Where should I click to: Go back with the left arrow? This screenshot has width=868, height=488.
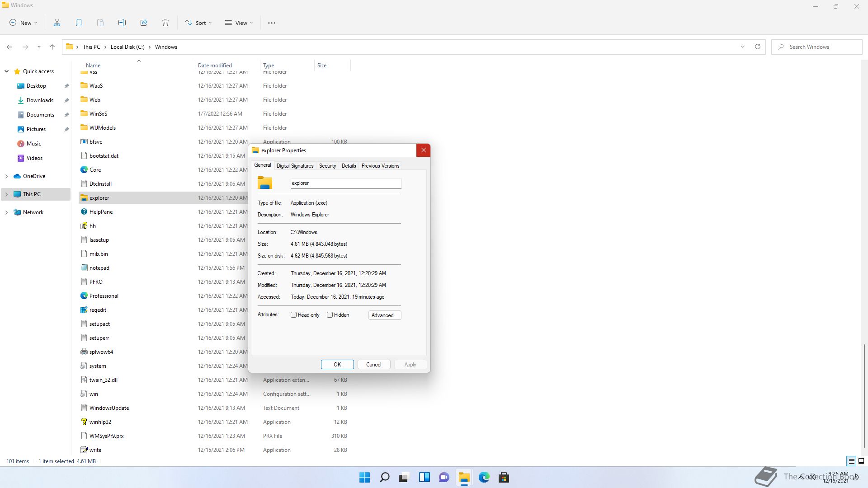point(9,47)
